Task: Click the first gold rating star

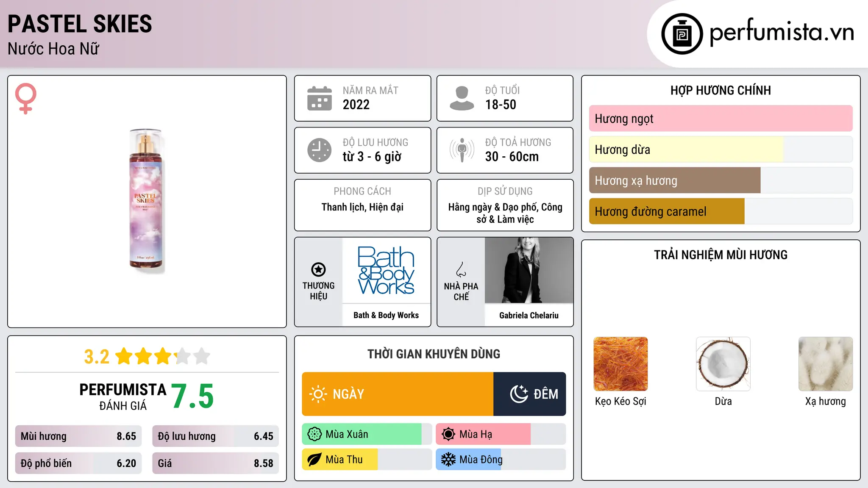Action: 124,356
